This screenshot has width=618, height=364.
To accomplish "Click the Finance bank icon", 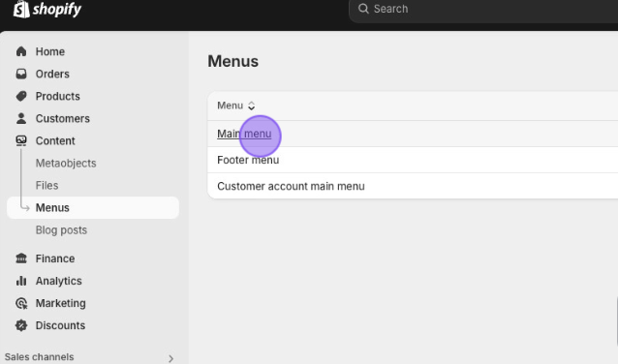I will (x=21, y=258).
